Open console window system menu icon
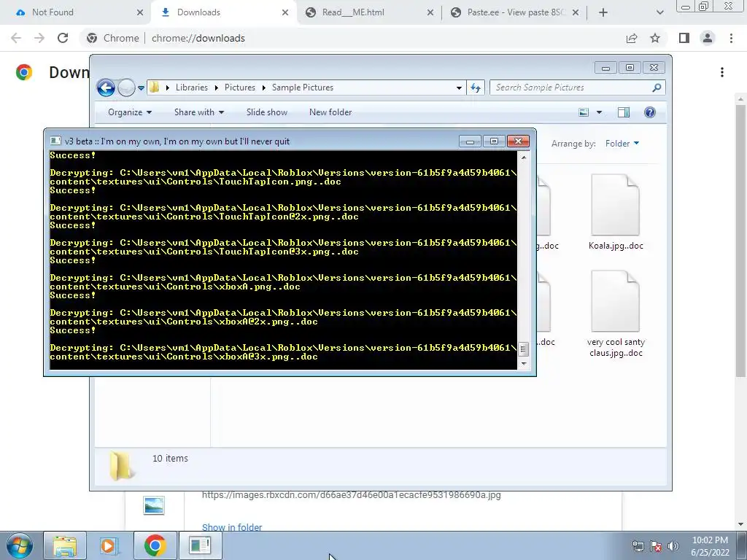747x560 pixels. [x=55, y=141]
